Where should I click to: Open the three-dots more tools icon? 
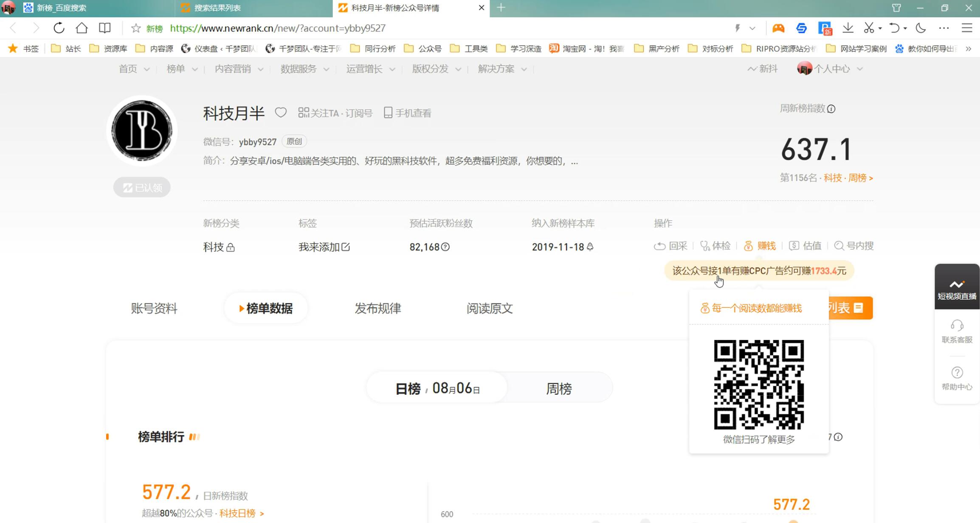point(944,28)
